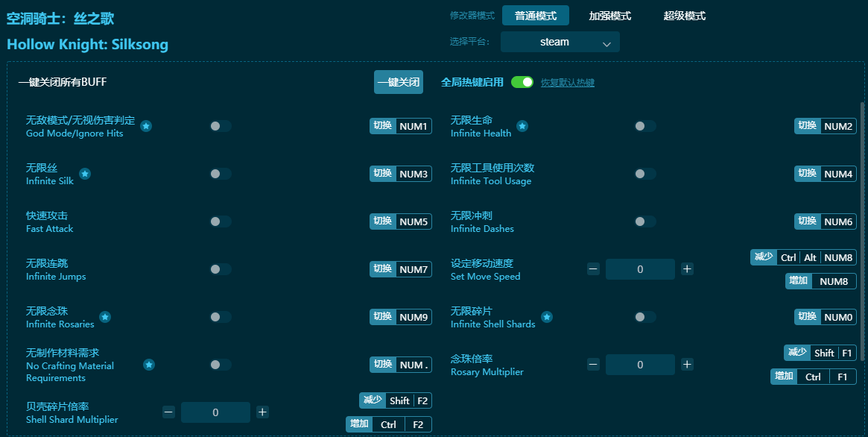Click the Fast Attack label
The height and width of the screenshot is (437, 868).
tap(50, 221)
